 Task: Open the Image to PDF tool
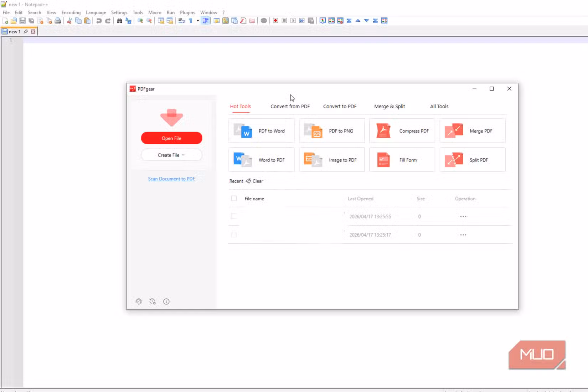(x=332, y=160)
